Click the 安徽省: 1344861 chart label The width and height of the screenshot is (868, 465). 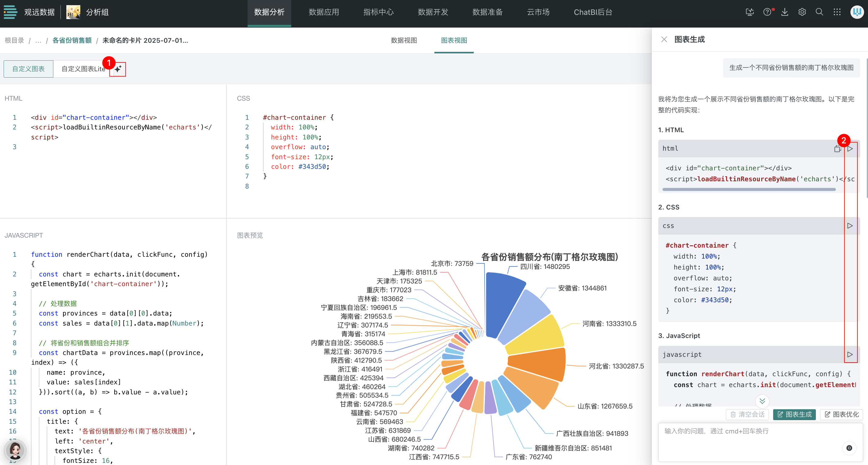point(582,288)
